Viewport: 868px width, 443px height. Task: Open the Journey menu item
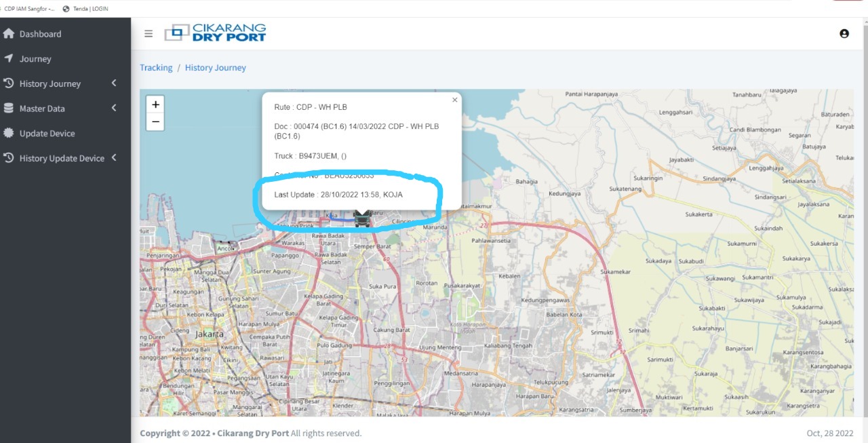coord(35,59)
